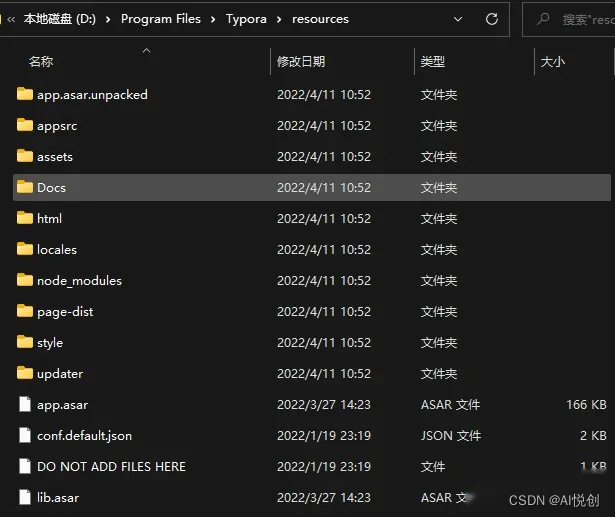The height and width of the screenshot is (517, 615).
Task: Sort by the 修改日期 column header
Action: coord(301,62)
